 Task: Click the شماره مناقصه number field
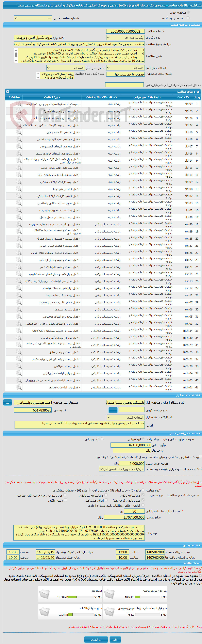(125, 31)
